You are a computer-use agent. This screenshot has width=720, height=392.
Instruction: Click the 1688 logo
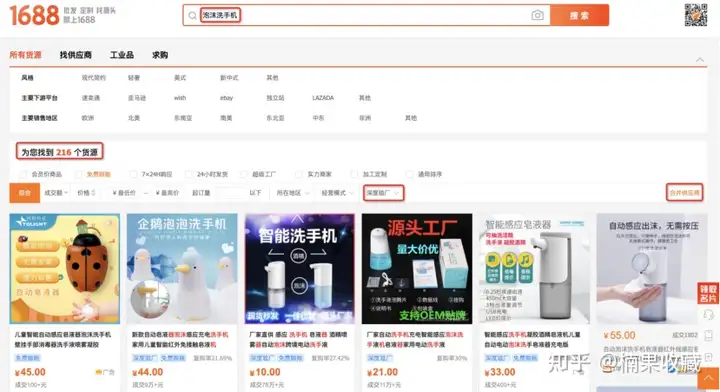34,16
